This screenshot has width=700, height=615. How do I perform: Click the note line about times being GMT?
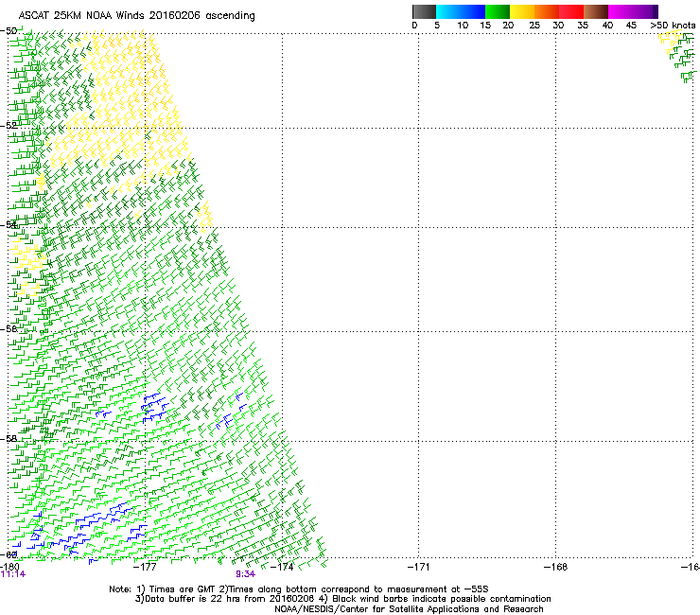(299, 589)
